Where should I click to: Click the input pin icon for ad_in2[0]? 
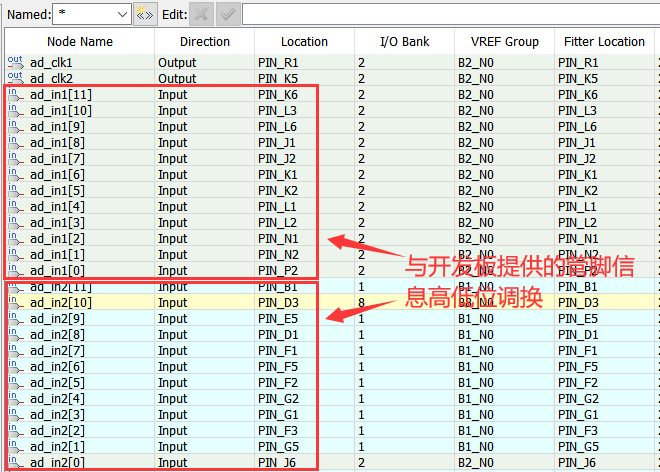coord(15,462)
